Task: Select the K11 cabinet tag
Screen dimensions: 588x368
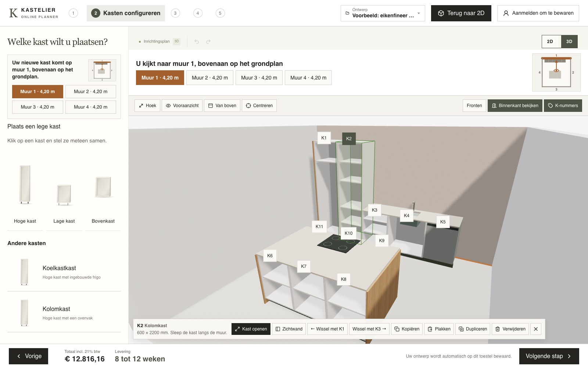Action: [319, 227]
